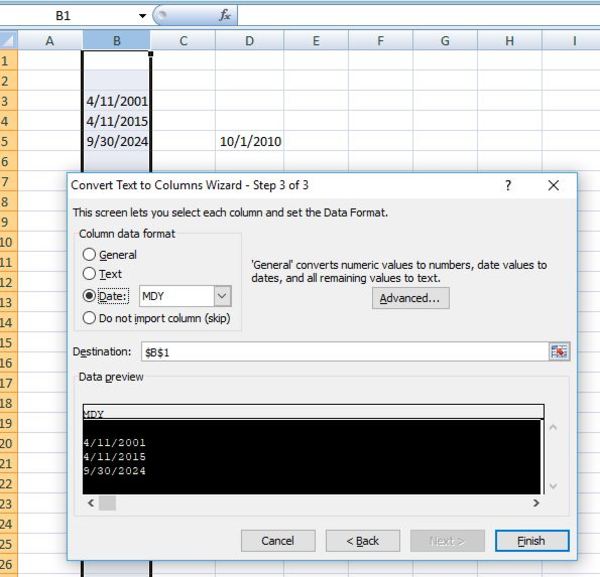This screenshot has width=600, height=577.
Task: Select row 5 header
Action: pyautogui.click(x=8, y=141)
